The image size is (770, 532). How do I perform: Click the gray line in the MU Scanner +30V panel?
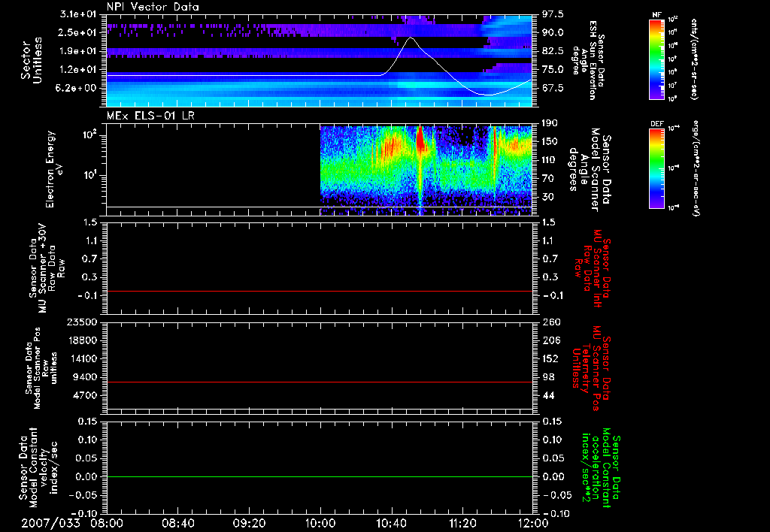click(x=320, y=291)
